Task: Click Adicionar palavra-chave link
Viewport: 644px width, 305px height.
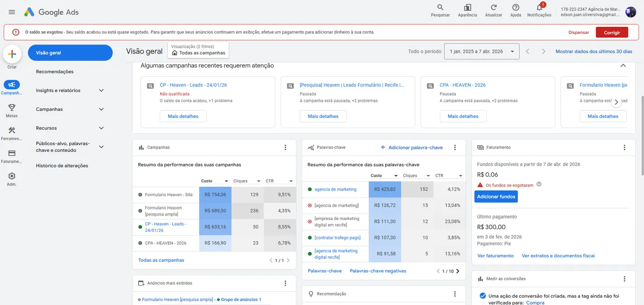Action: (x=411, y=147)
